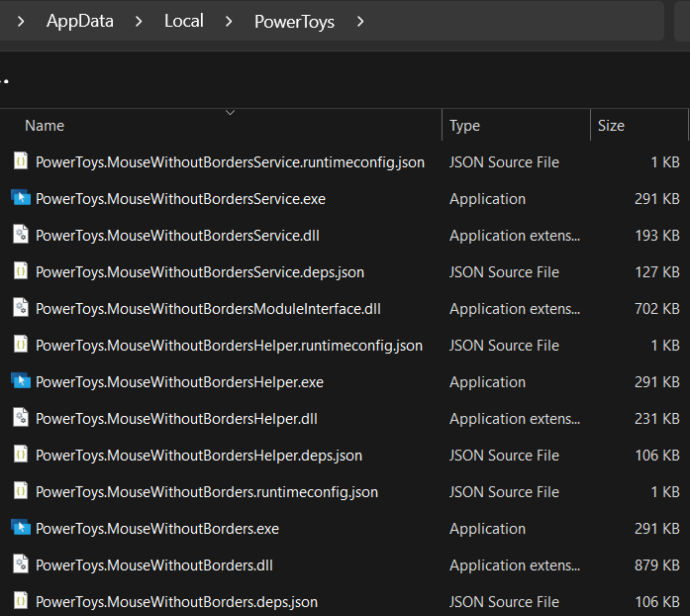Sort files by the Name column
This screenshot has height=616, width=690.
pyautogui.click(x=45, y=126)
